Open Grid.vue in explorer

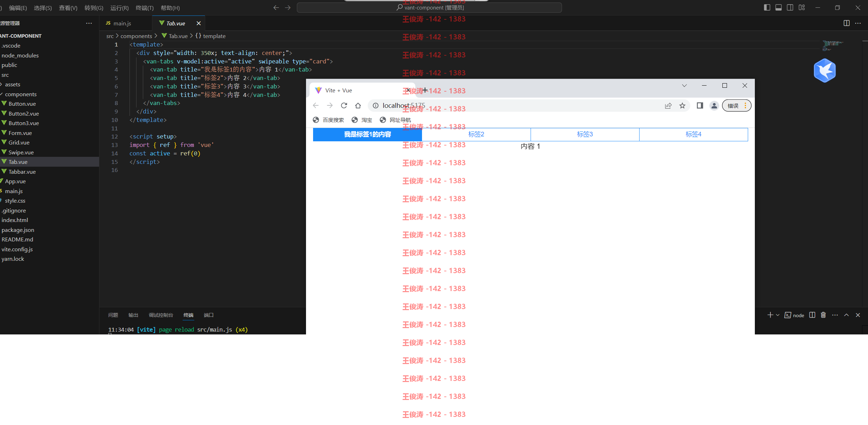coord(49,143)
